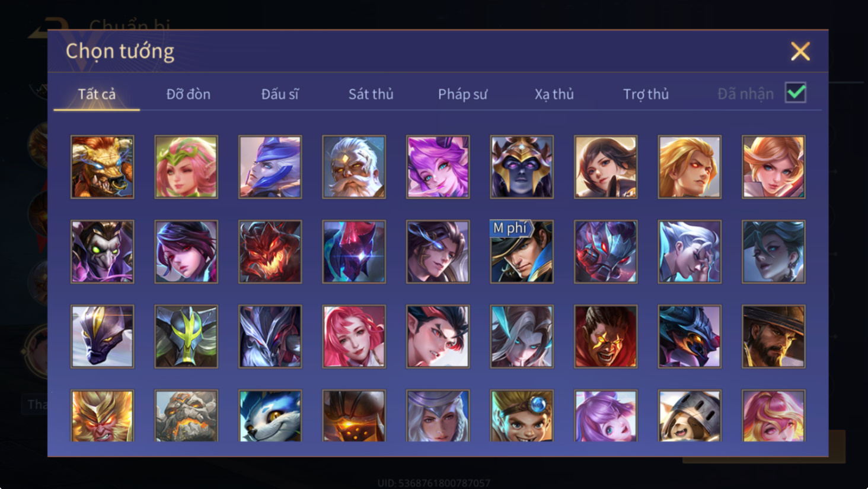Screen dimensions: 868x489
Task: Open the Đấu sĩ category tab
Action: [280, 94]
